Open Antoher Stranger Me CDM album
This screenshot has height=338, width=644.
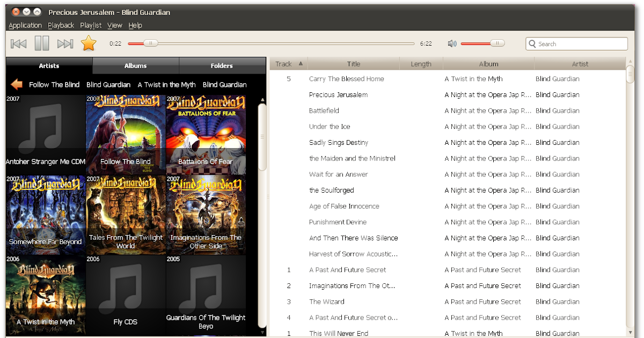[x=46, y=134]
